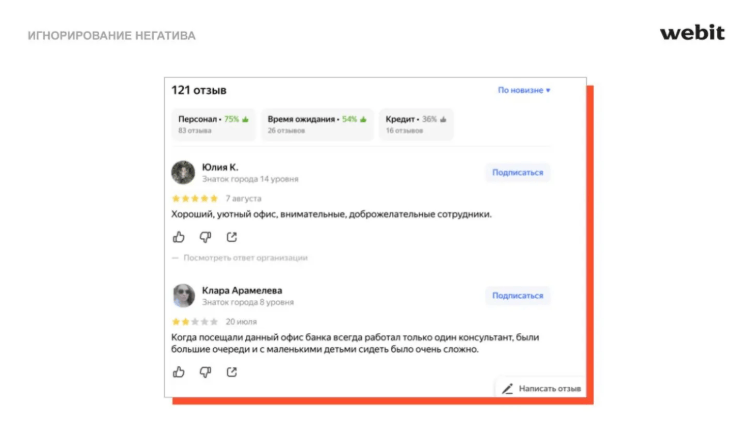
Task: Click the five-star rating of Юлия К.
Action: [195, 198]
